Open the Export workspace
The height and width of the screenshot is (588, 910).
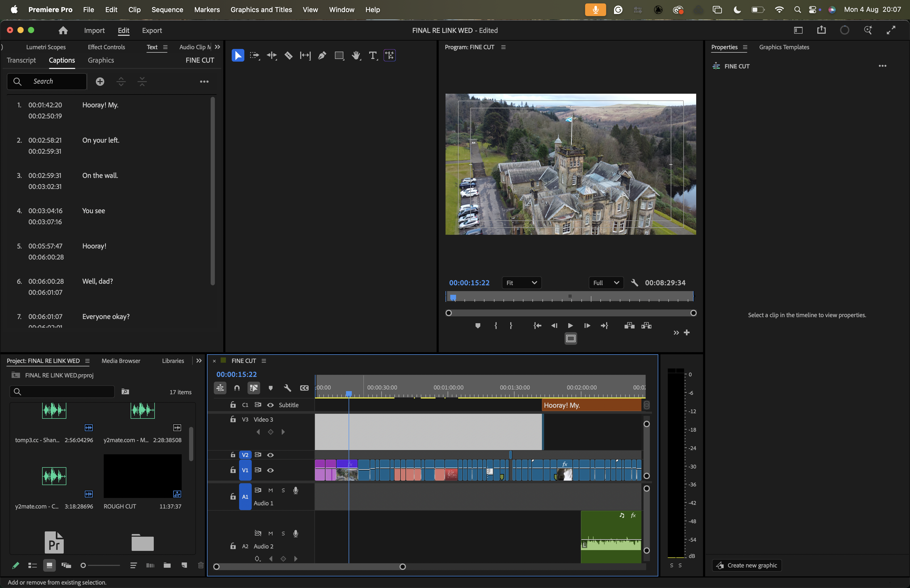[152, 31]
